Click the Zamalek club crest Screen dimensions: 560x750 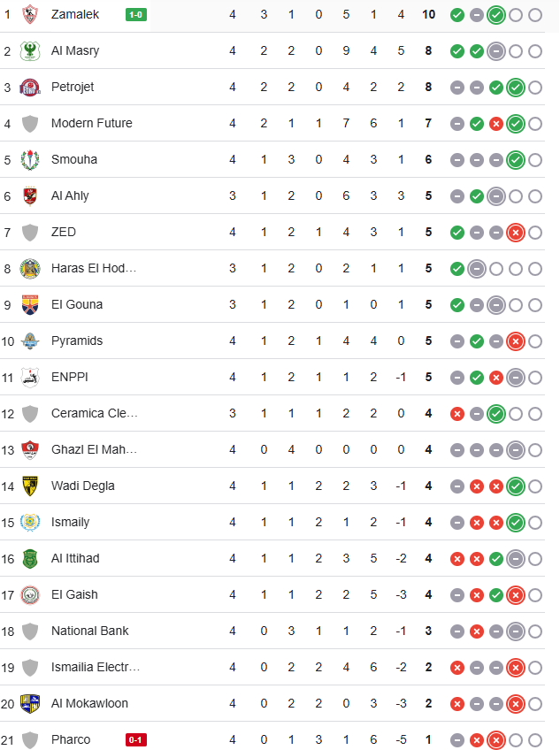coord(30,14)
